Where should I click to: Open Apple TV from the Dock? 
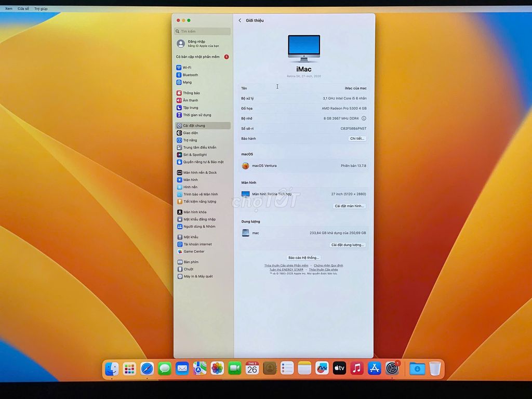[x=339, y=368]
